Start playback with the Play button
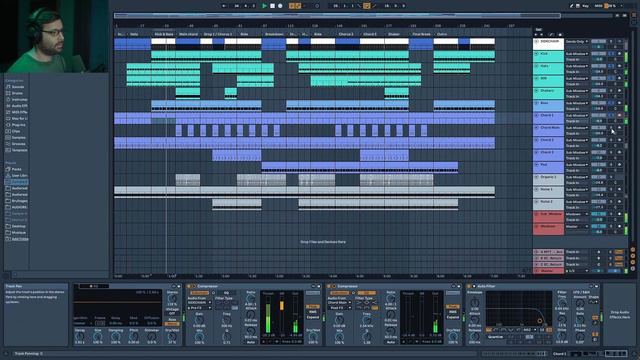 (264, 6)
